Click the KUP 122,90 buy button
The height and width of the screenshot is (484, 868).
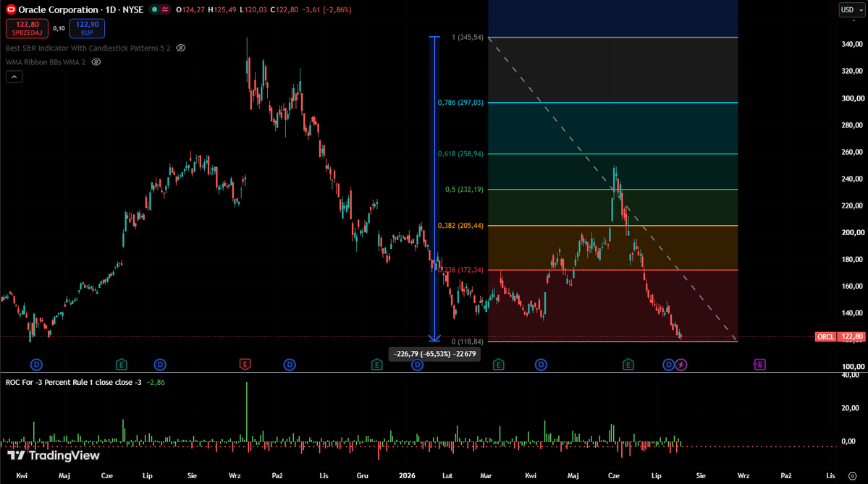click(87, 28)
